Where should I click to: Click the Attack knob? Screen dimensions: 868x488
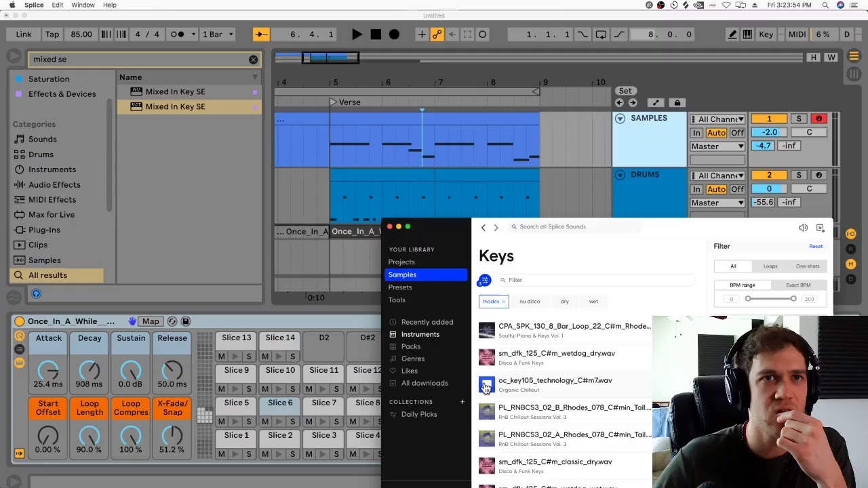(x=48, y=370)
